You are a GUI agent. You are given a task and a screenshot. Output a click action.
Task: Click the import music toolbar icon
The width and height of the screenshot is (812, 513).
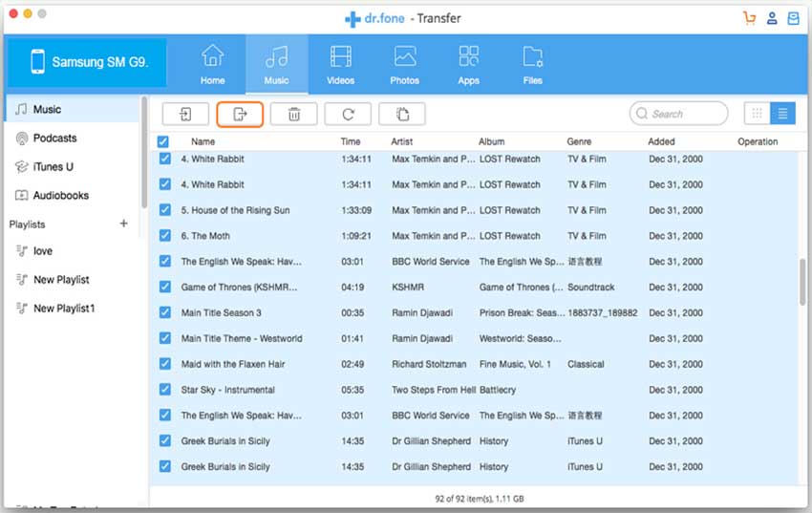pyautogui.click(x=185, y=114)
